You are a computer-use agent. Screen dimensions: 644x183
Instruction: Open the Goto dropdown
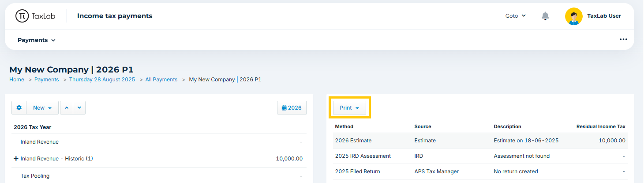(x=516, y=16)
